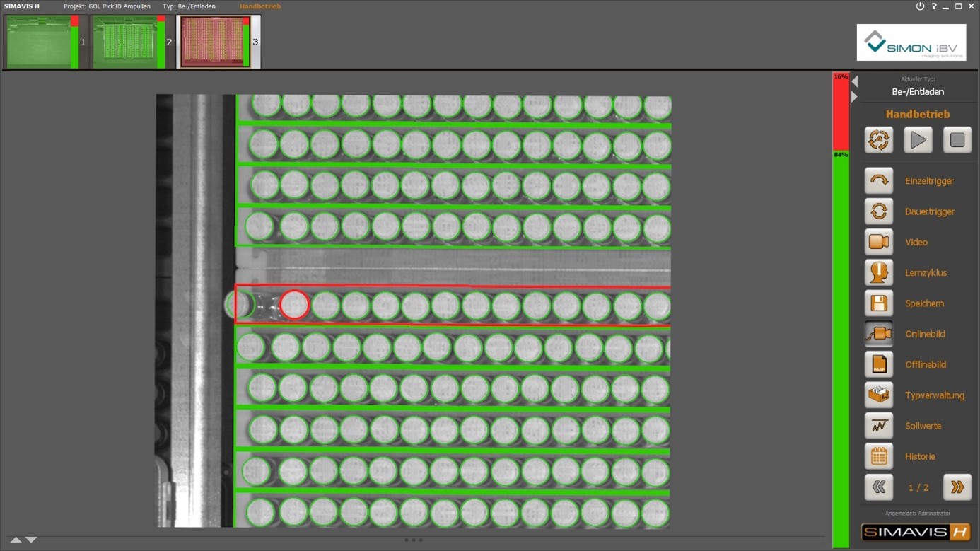Switch to Onlinebild live image
Image resolution: width=980 pixels, height=551 pixels.
[x=879, y=334]
